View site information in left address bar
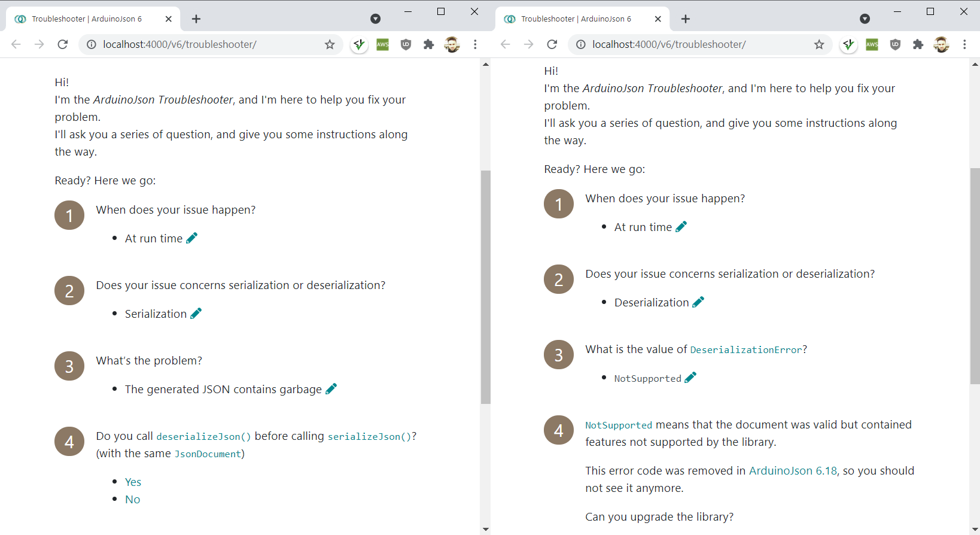The width and height of the screenshot is (980, 535). click(92, 44)
